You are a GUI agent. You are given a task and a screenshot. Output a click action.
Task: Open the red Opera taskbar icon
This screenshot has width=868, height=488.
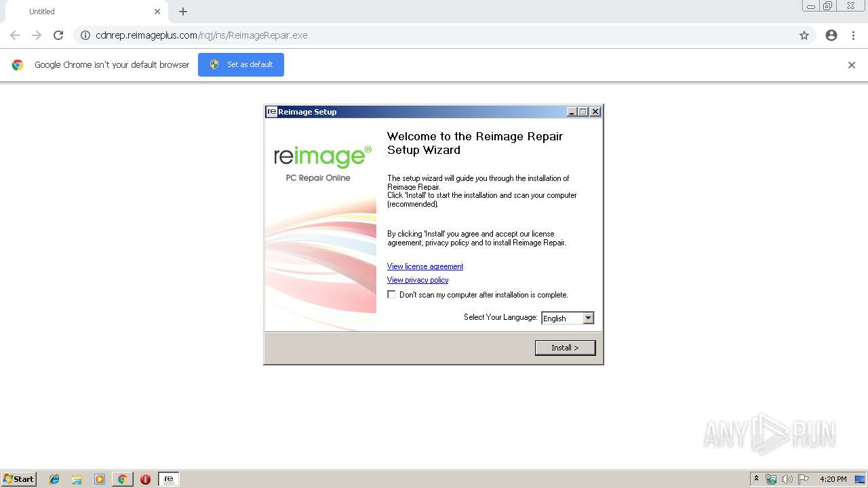(x=145, y=479)
